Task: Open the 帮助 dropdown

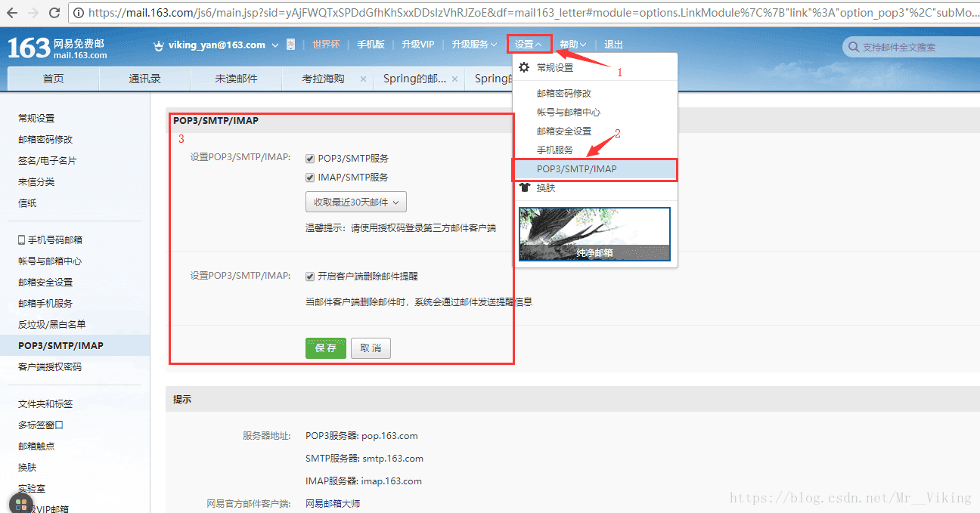Action: (x=573, y=45)
